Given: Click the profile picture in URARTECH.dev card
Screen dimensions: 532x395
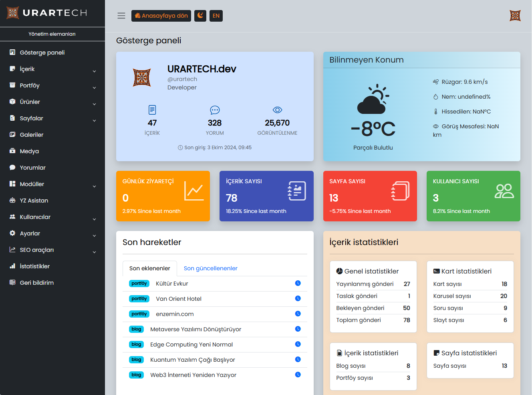Looking at the screenshot, I should (142, 77).
